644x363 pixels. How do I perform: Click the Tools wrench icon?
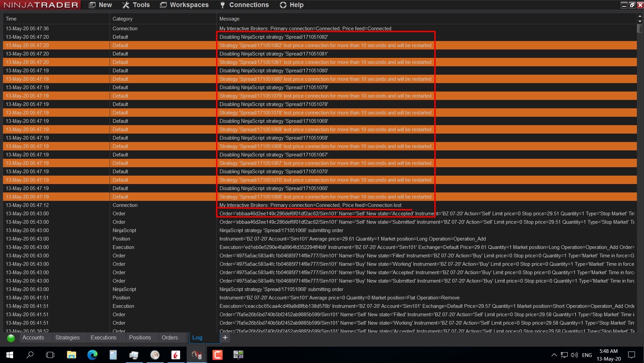[x=125, y=5]
